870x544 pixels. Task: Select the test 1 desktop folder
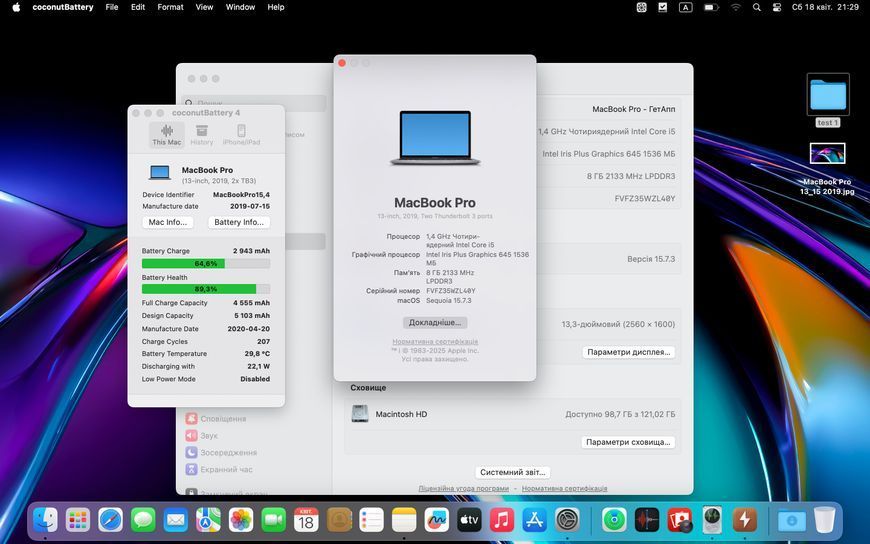pos(828,100)
